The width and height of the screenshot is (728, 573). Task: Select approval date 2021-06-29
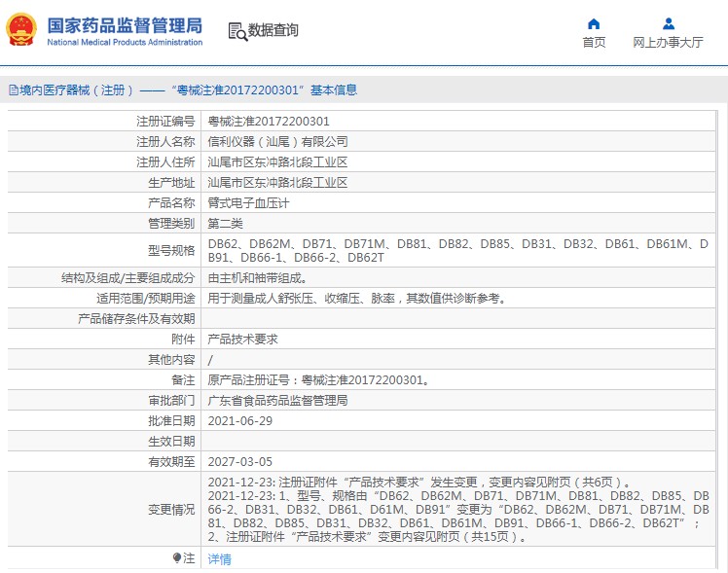tap(240, 421)
